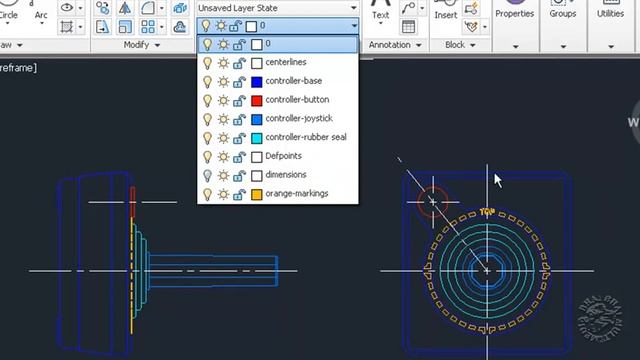Open the Multileader dropdown arrow
Screen dimensions: 640x360
click(422, 8)
